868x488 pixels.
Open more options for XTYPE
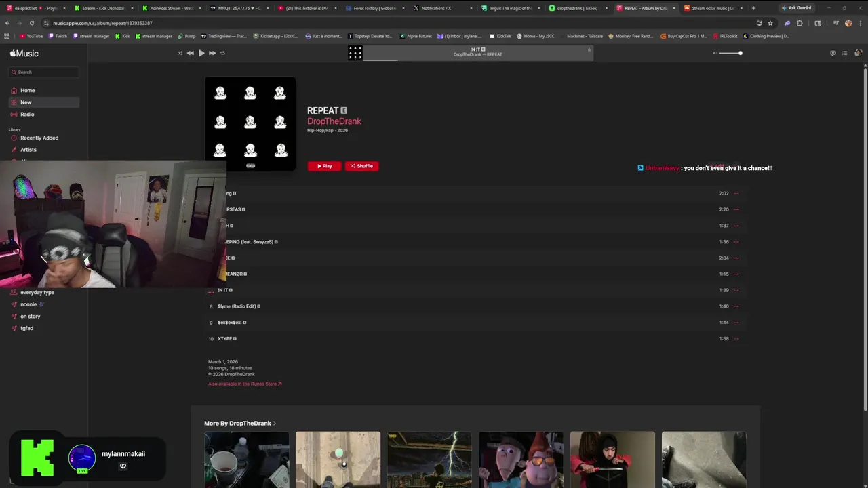point(736,339)
